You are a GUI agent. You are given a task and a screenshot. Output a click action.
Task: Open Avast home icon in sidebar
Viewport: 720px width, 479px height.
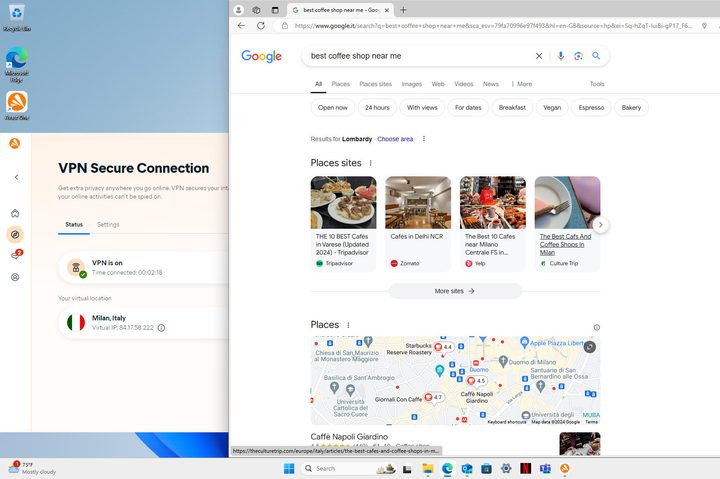click(x=15, y=213)
